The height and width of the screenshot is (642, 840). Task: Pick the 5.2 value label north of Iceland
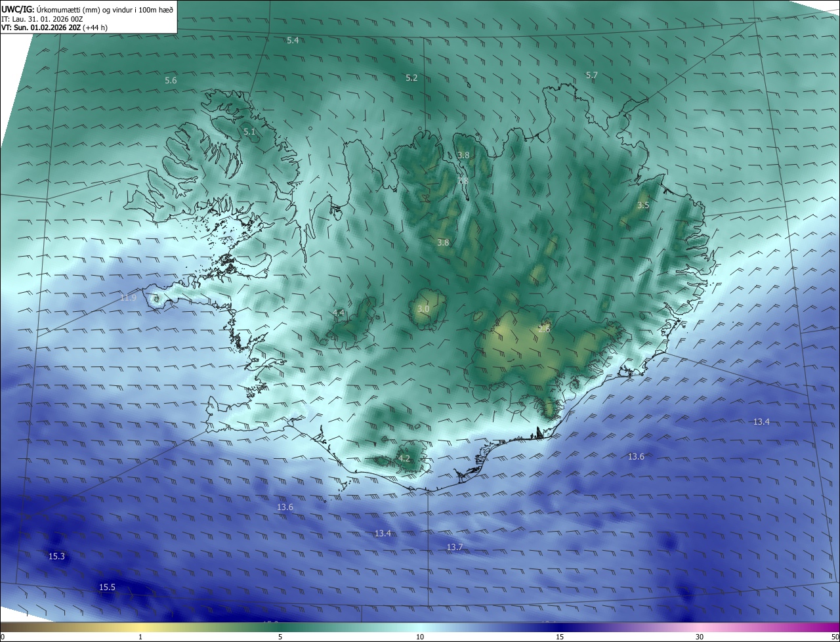[x=411, y=78]
